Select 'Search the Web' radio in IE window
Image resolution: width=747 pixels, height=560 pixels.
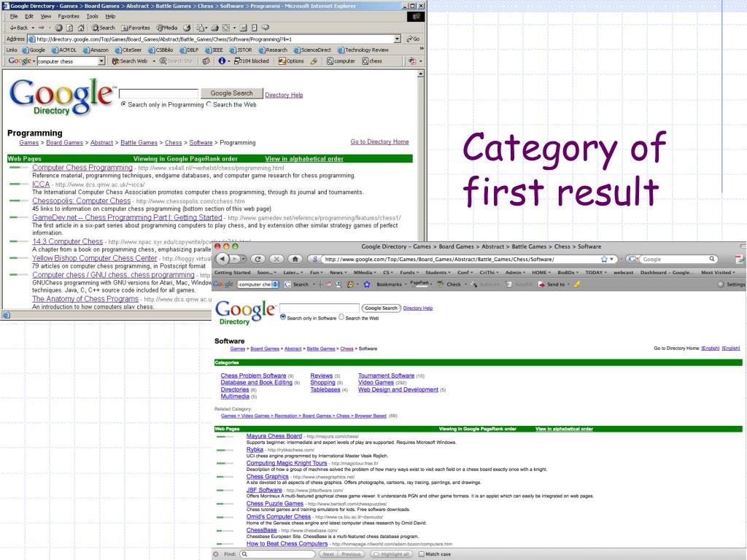click(x=209, y=104)
